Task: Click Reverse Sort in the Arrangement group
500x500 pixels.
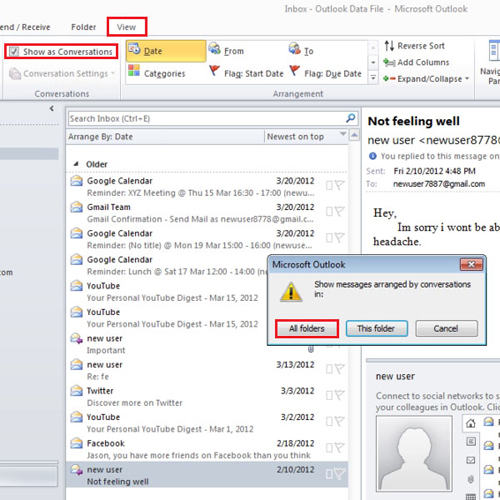Action: pos(414,46)
